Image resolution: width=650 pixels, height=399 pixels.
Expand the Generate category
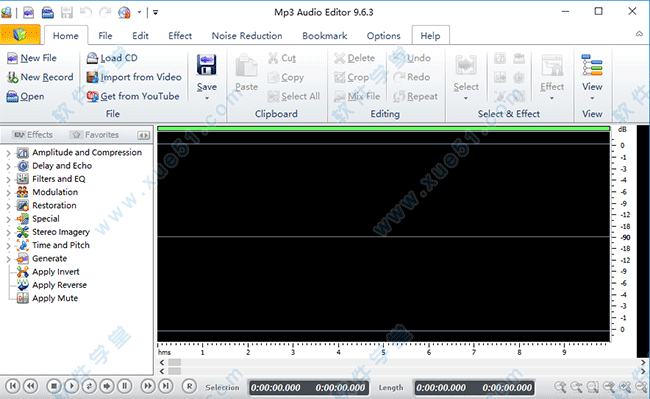click(x=8, y=259)
